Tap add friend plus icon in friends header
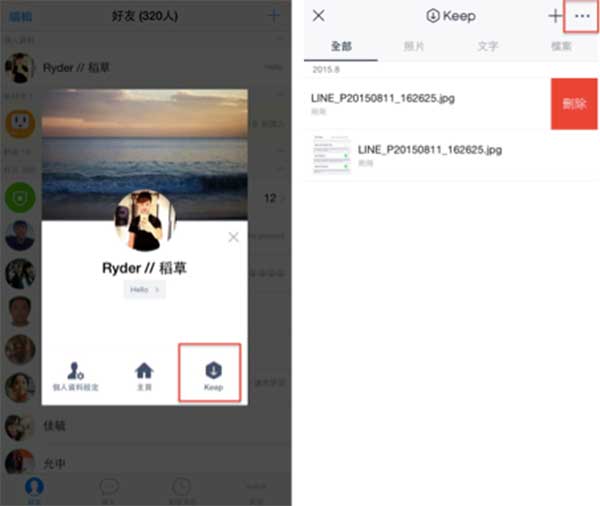600x506 pixels. coord(274,16)
